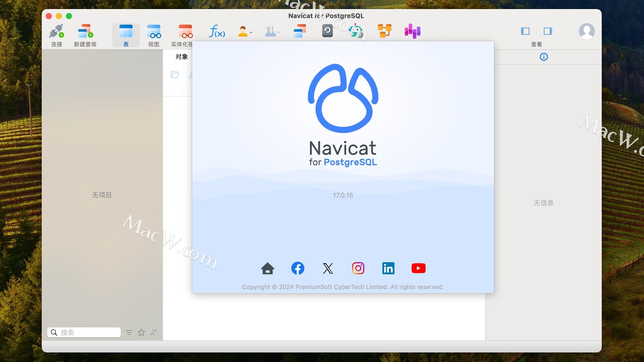Close the window with red button
Screen dimensions: 644x362
pos(49,16)
